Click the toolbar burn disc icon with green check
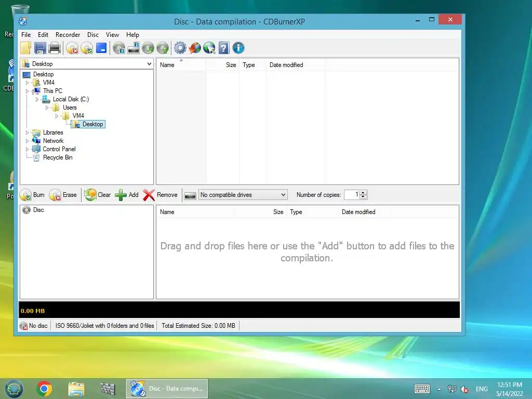Screen dimensions: 532x399 click(87, 48)
